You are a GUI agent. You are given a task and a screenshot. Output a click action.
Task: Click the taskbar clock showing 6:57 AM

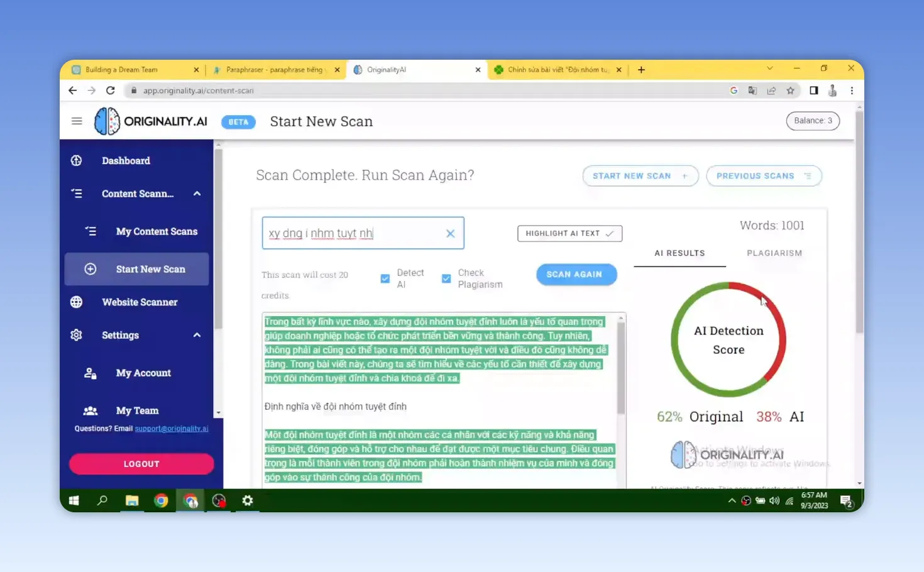coord(814,500)
